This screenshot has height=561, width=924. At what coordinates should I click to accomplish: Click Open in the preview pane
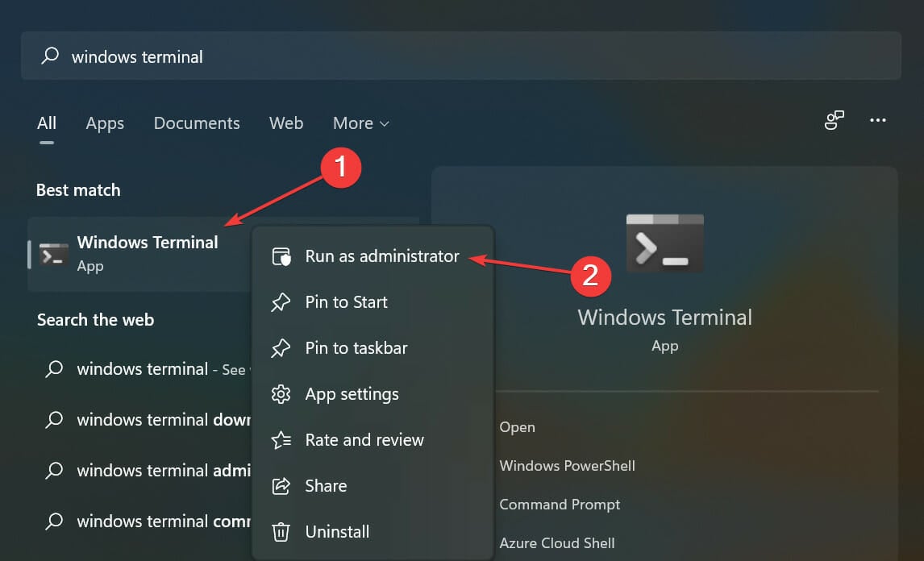point(518,427)
